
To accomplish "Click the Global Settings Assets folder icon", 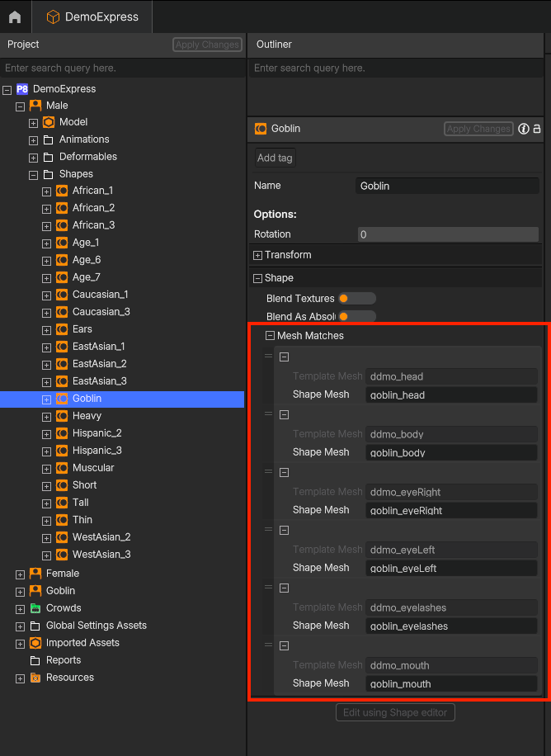I will [35, 626].
